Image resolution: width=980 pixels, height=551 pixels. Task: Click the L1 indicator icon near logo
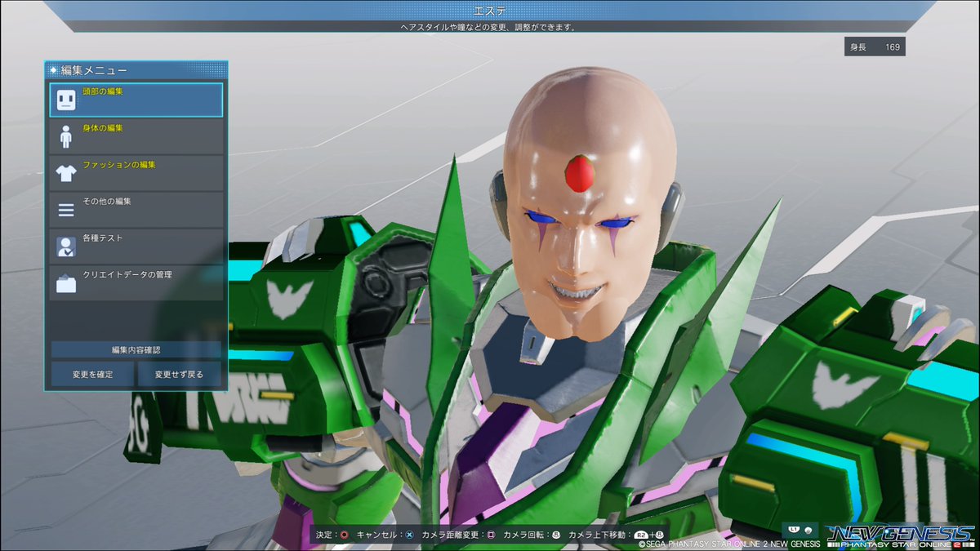click(x=795, y=529)
